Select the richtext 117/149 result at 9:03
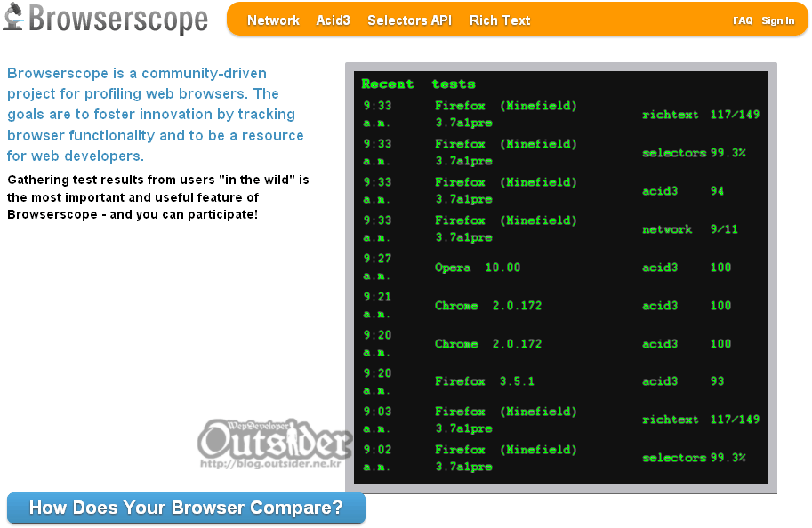This screenshot has width=812, height=528. 701,420
